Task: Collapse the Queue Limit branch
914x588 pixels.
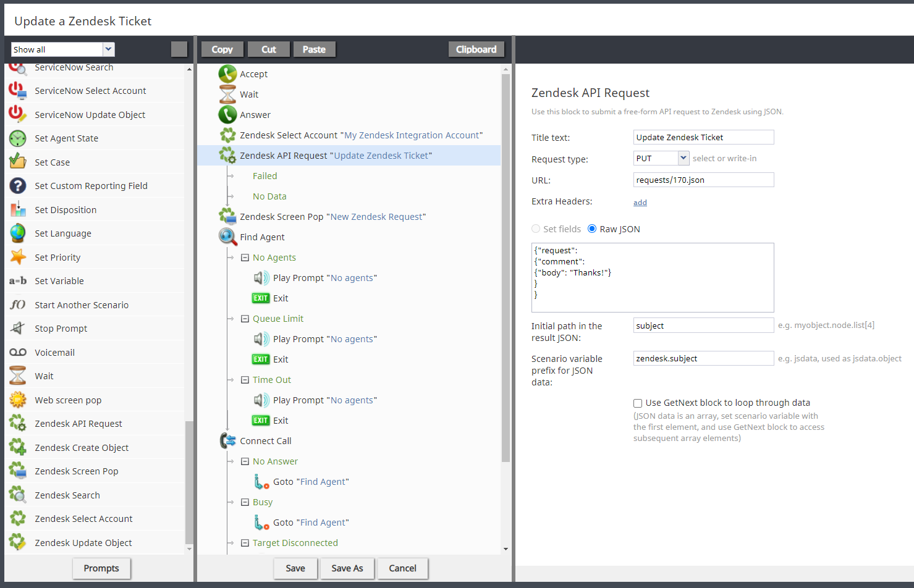Action: (245, 319)
